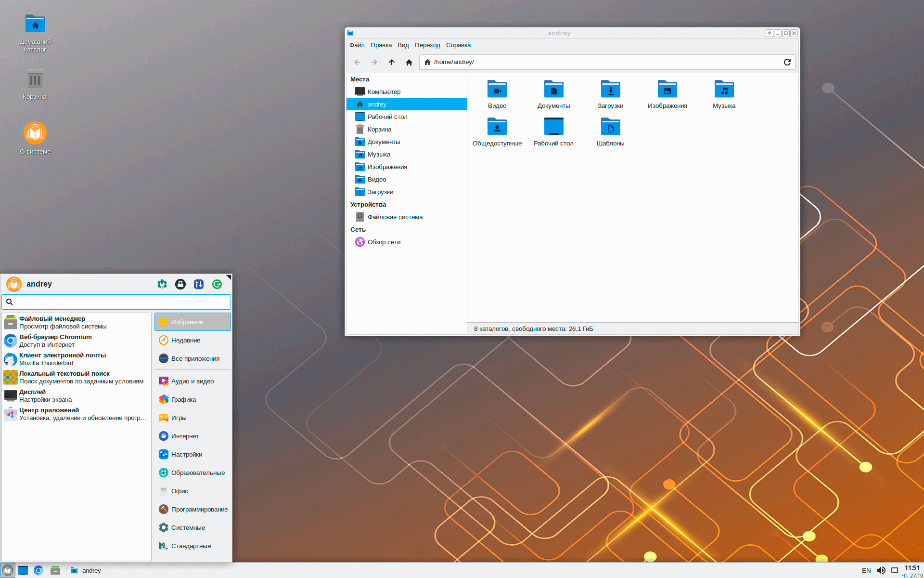The width and height of the screenshot is (924, 578).
Task: Show Все приложения in app menu
Action: tap(195, 359)
